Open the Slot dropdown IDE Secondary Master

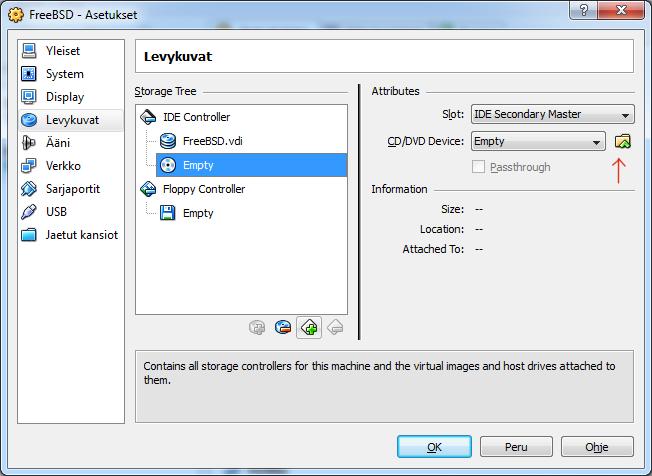(x=553, y=114)
